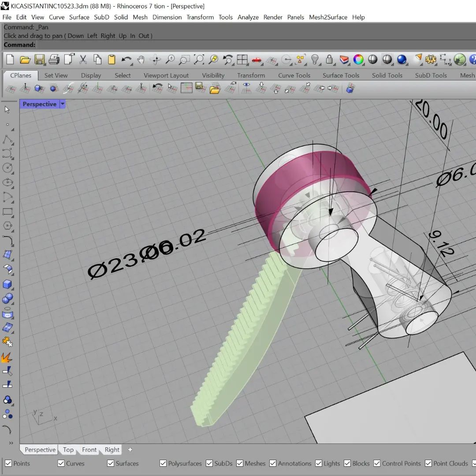Add a new viewport tab with plus
Image resolution: width=476 pixels, height=476 pixels.
(130, 450)
